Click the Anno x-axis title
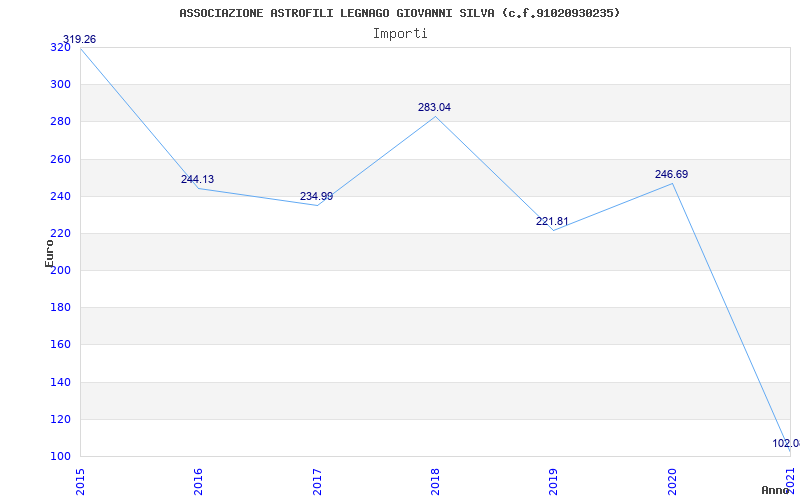The height and width of the screenshot is (500, 800). point(774,490)
